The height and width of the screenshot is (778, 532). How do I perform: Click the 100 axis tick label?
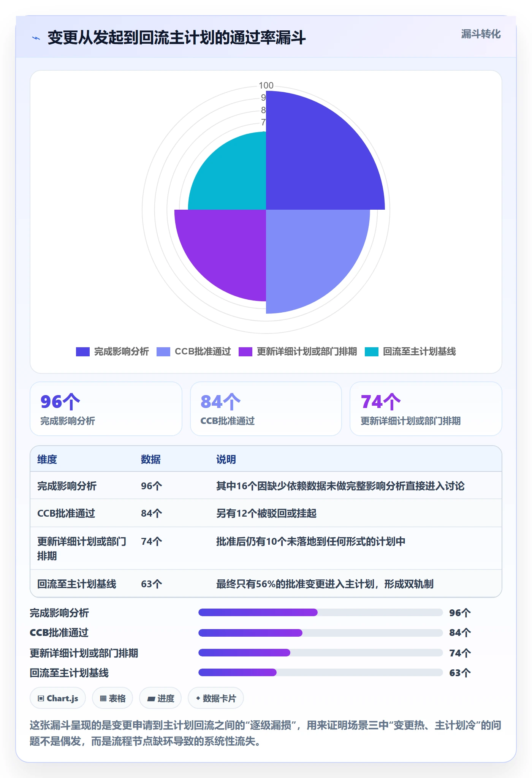pos(266,85)
